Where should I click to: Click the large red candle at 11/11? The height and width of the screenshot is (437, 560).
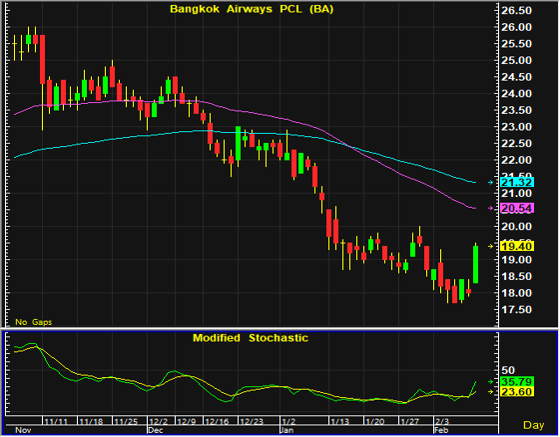42,60
